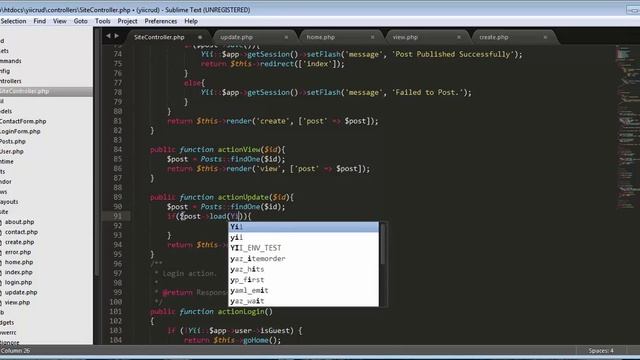Click 'actionLogin' function name in code
Screen dimensions: 640x360
[241, 311]
